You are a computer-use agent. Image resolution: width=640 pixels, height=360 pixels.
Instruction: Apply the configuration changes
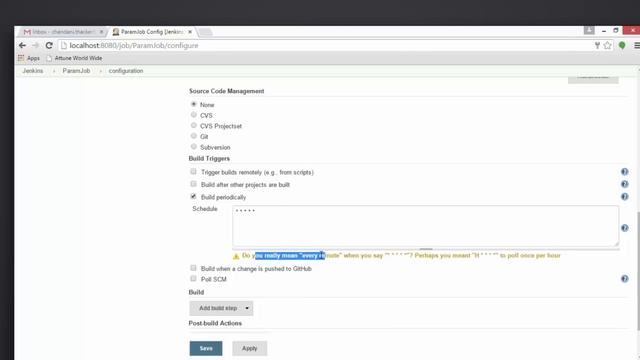249,349
